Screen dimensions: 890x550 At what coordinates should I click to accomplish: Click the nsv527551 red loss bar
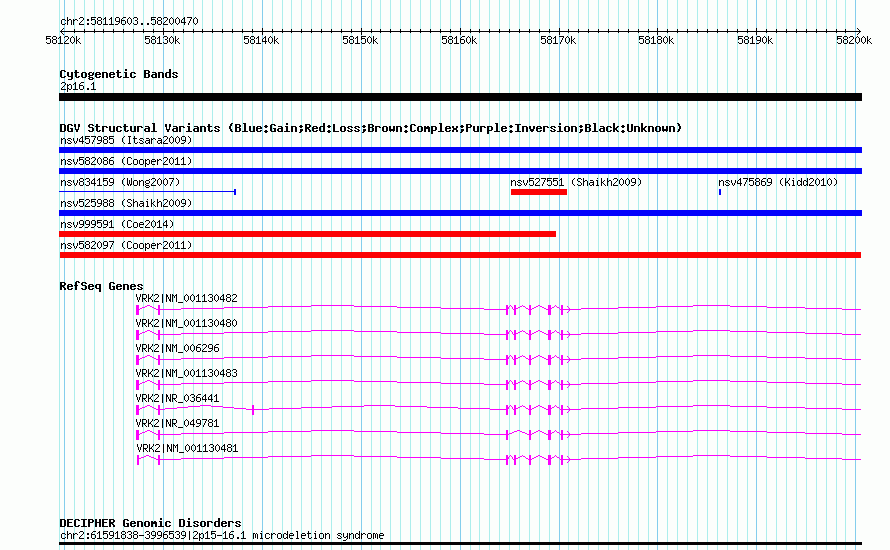click(x=539, y=192)
